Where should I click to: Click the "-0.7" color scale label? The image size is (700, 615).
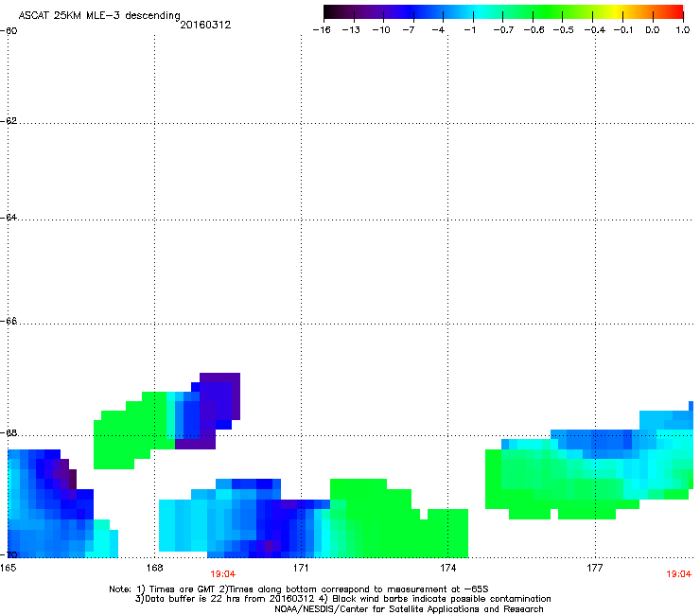503,30
